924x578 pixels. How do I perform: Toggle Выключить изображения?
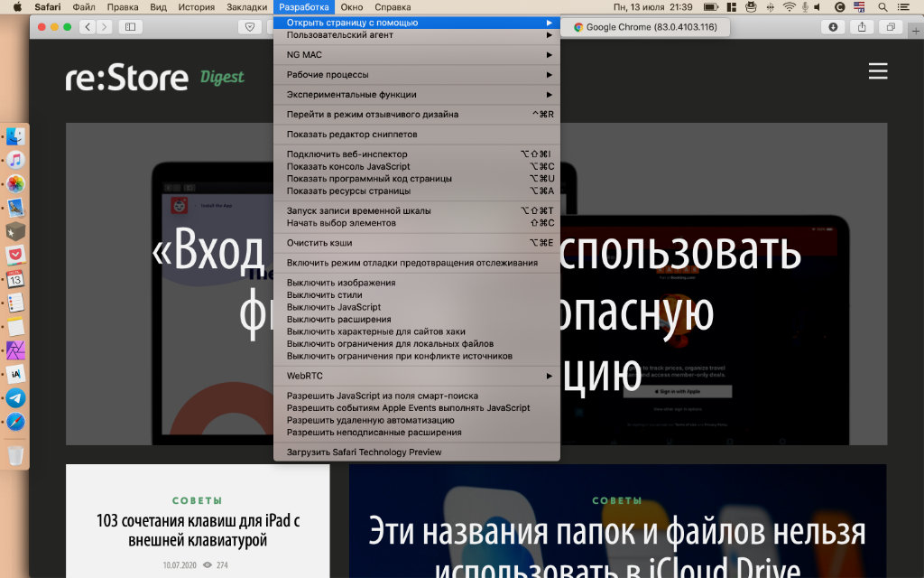pyautogui.click(x=417, y=283)
